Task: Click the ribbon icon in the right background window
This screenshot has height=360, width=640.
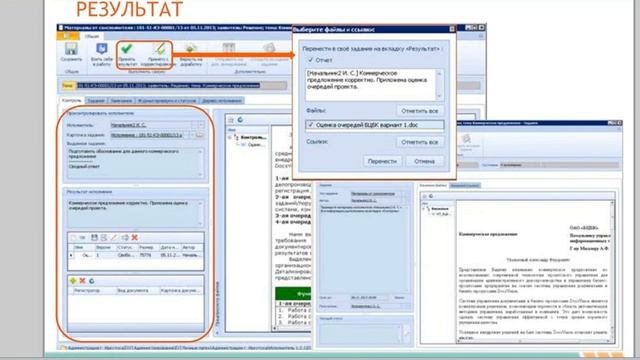Action: (x=466, y=140)
